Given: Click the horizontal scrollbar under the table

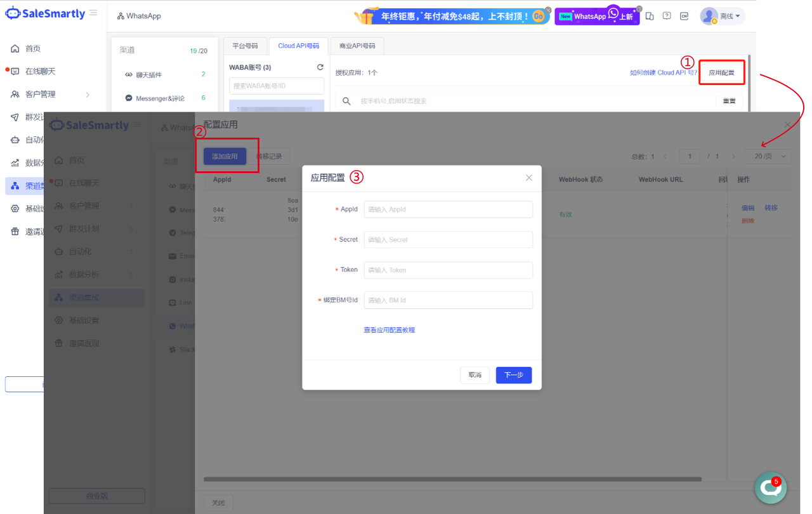Looking at the screenshot, I should [452, 479].
